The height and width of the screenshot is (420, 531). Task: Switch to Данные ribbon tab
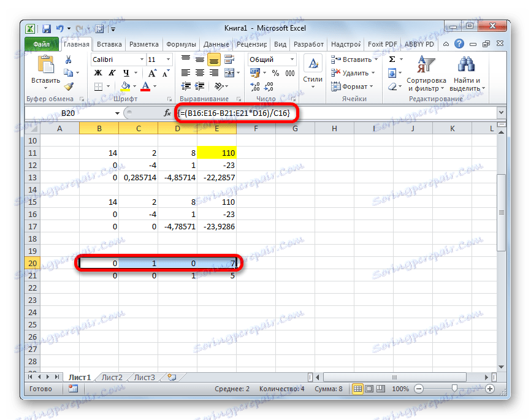coord(216,44)
